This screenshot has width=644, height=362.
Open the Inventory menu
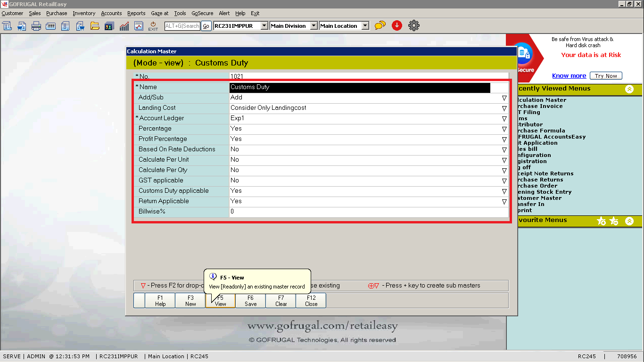pyautogui.click(x=84, y=13)
